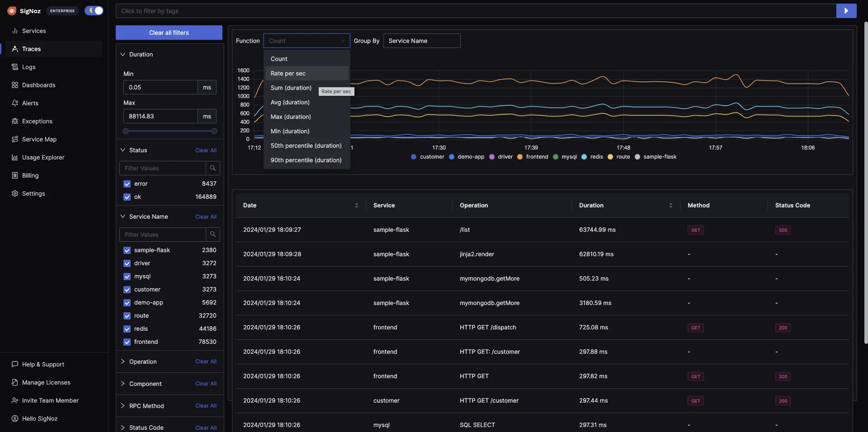
Task: Select Rate per sec option
Action: pos(307,73)
